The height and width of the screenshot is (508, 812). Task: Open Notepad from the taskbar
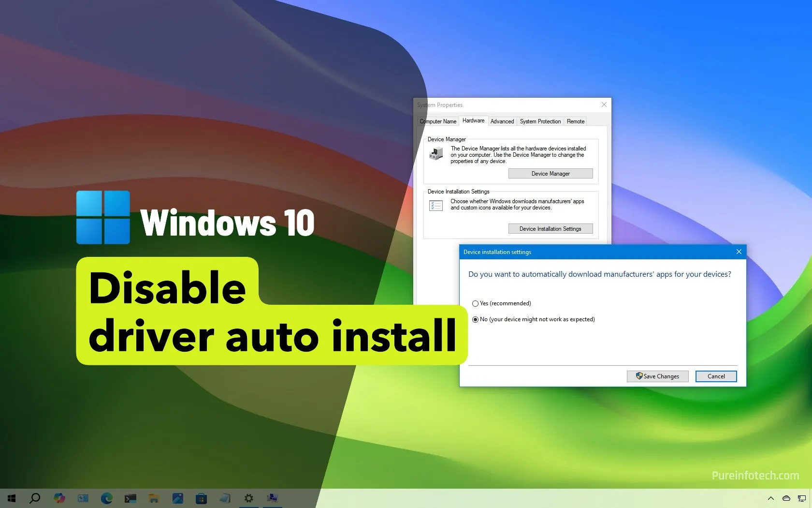(225, 498)
